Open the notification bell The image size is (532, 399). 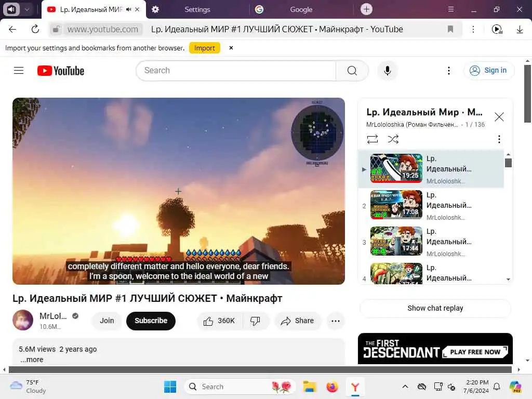pos(496,387)
